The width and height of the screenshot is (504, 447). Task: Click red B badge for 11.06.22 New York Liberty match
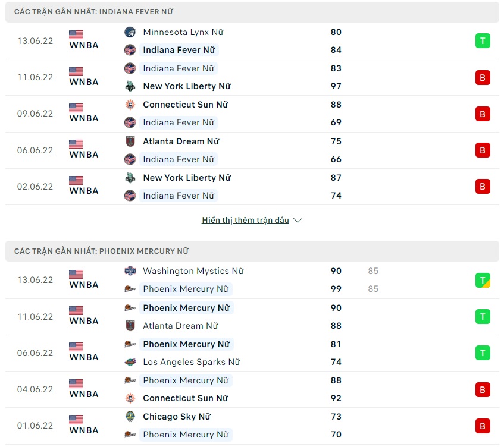point(483,77)
